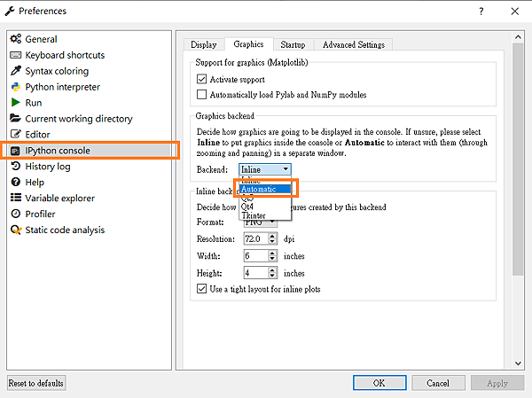Viewport: 532px width, 398px height.
Task: Click the Static code analysis icon
Action: coord(16,230)
